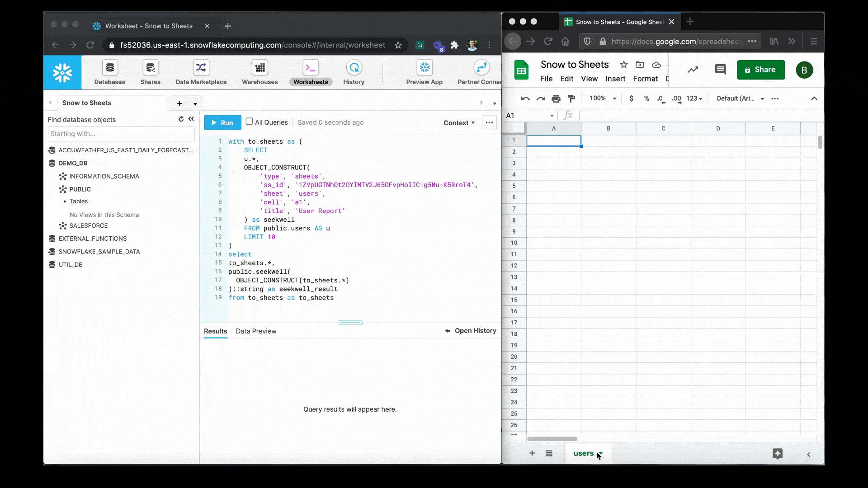This screenshot has height=488, width=868.
Task: Share the Google Sheet
Action: 760,70
